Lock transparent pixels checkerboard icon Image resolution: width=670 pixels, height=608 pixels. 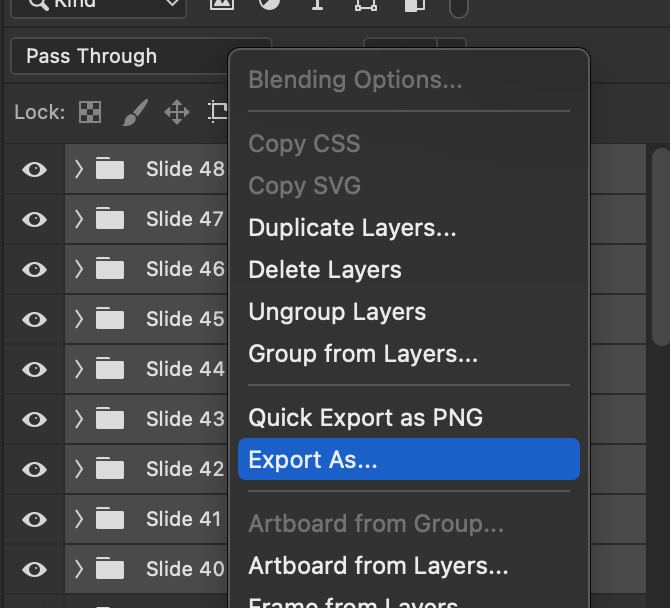[x=90, y=112]
